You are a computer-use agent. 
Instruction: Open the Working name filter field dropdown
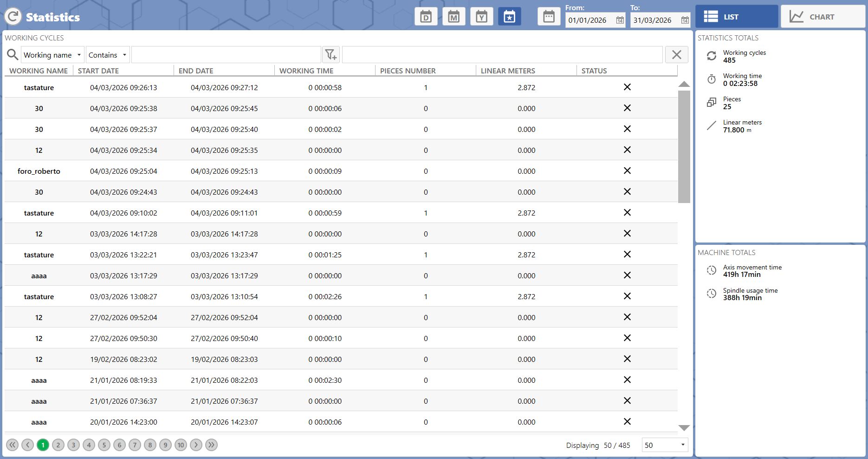click(x=52, y=55)
